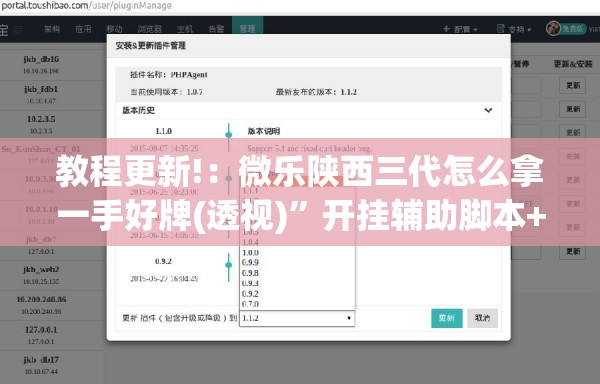Screen dimensions: 600x384
Task: Expand the 配置 dropdown in the header
Action: click(x=460, y=29)
